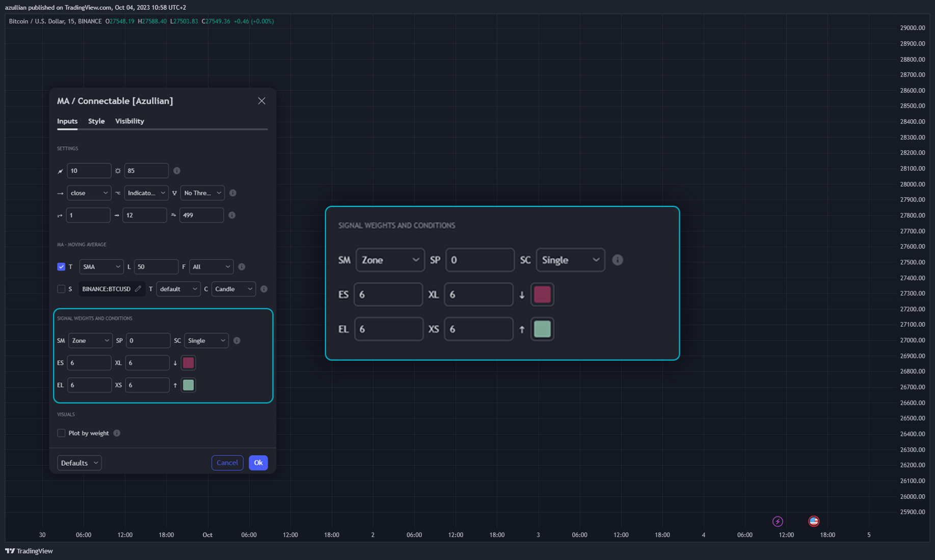Open SC Single dropdown in enlarged callout
The width and height of the screenshot is (935, 560).
(x=570, y=260)
